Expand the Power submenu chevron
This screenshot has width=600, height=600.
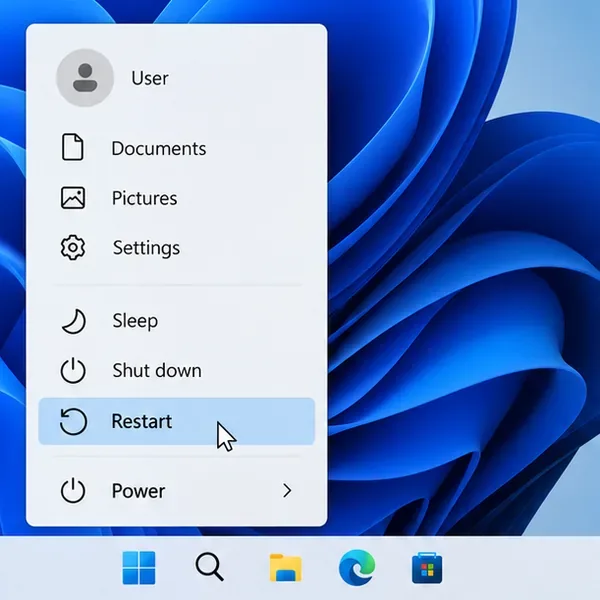[x=287, y=491]
